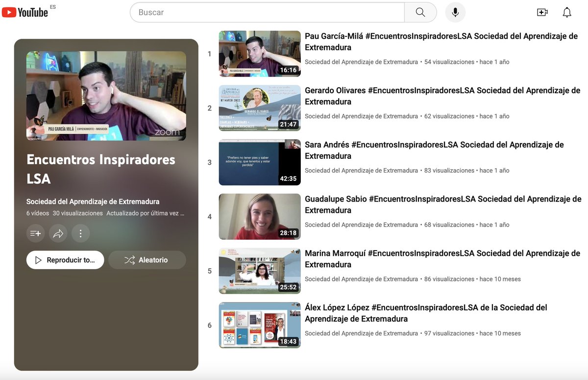This screenshot has width=588, height=380.
Task: Open channel name under Guadalupe Sabio video
Action: pyautogui.click(x=361, y=225)
